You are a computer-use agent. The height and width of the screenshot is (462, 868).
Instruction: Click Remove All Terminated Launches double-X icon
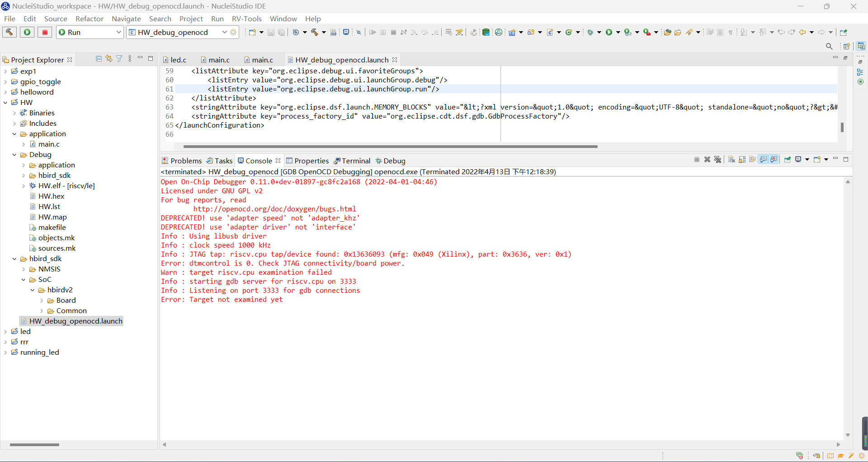click(717, 160)
